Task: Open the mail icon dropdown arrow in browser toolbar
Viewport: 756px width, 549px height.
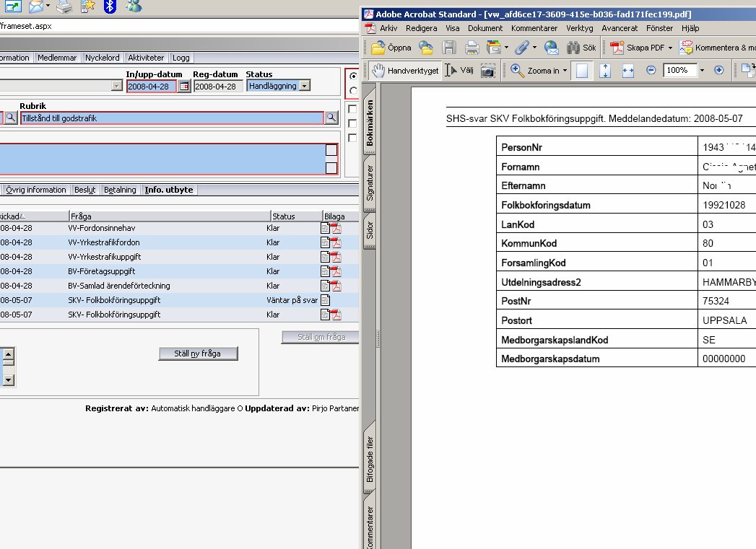Action: coord(48,6)
